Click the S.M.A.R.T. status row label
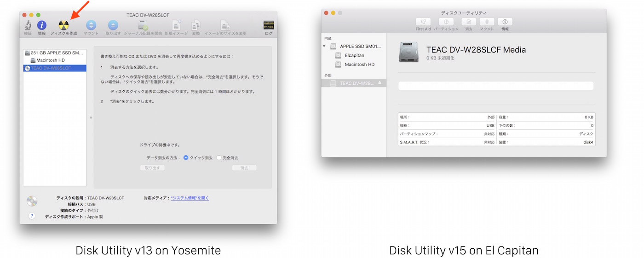Image resolution: width=644 pixels, height=258 pixels. click(x=414, y=142)
